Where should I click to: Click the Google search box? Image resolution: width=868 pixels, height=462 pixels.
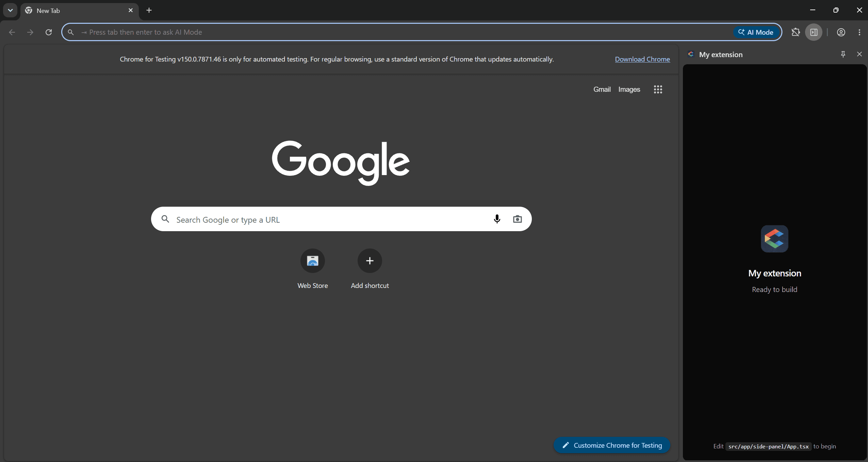(341, 219)
